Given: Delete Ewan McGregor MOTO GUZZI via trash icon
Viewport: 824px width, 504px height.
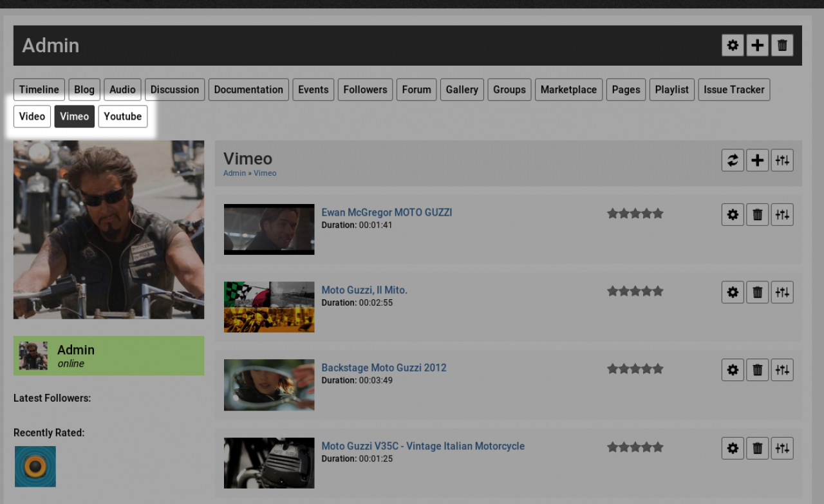Looking at the screenshot, I should point(758,214).
